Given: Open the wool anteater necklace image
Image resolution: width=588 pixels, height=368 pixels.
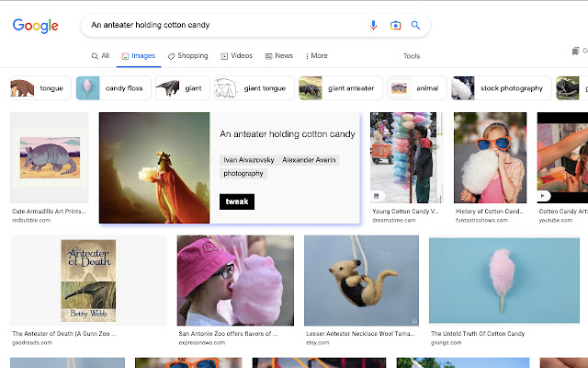Looking at the screenshot, I should 361,281.
